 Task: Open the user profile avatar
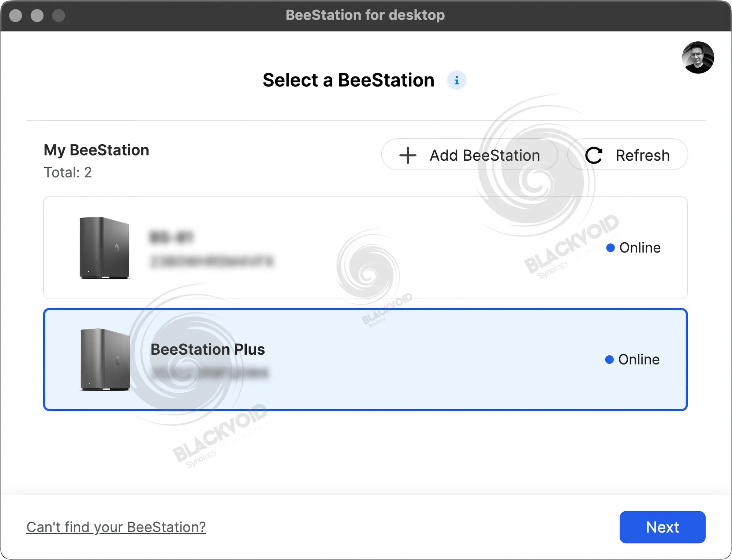pyautogui.click(x=698, y=57)
